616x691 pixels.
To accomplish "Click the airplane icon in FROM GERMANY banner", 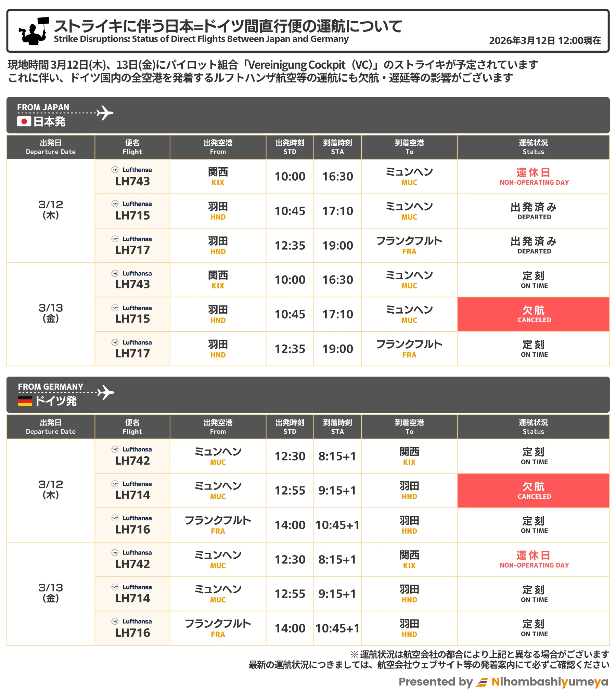I will pos(106,392).
